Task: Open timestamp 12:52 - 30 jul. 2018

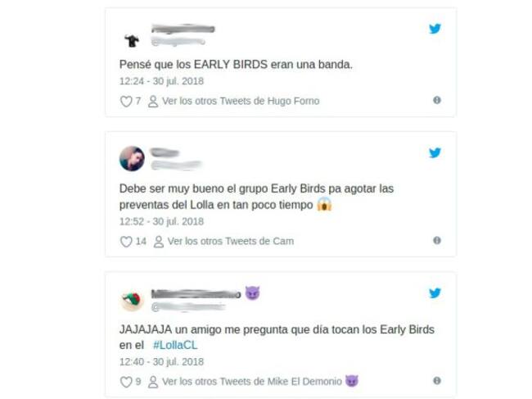Action: (x=161, y=222)
